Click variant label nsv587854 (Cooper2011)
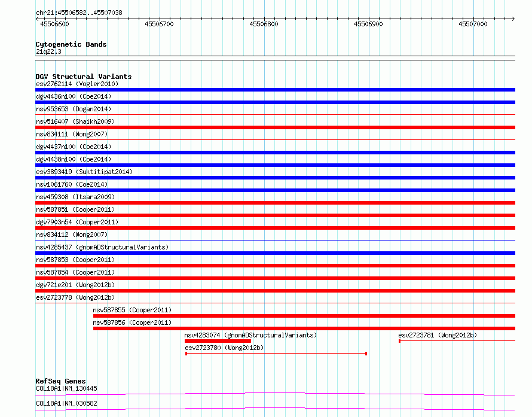Screen dimensions: 532x417 coord(75,272)
